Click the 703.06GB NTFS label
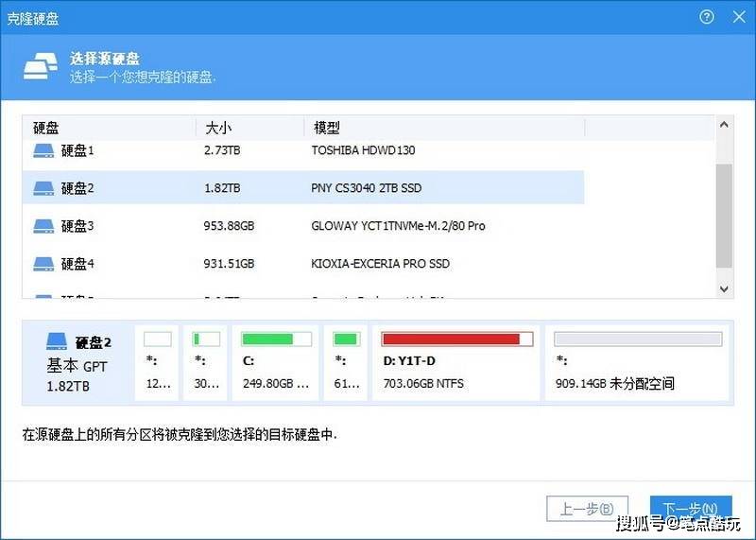This screenshot has height=540, width=756. click(x=423, y=384)
